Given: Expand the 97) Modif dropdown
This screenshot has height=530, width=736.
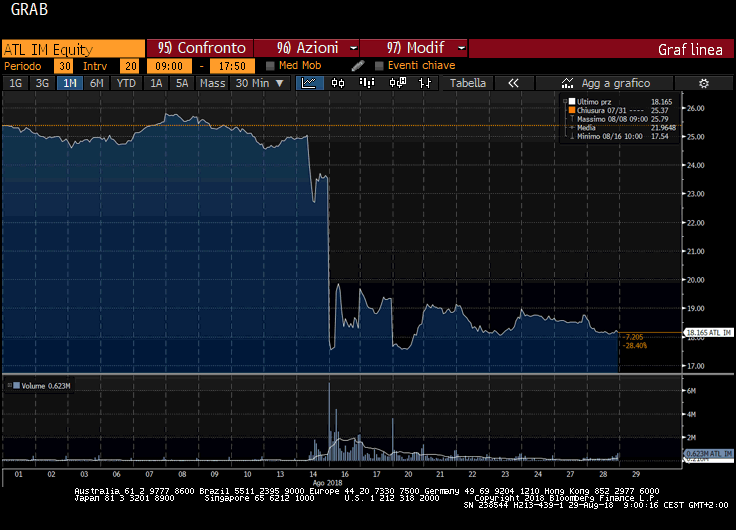Looking at the screenshot, I should pos(414,48).
